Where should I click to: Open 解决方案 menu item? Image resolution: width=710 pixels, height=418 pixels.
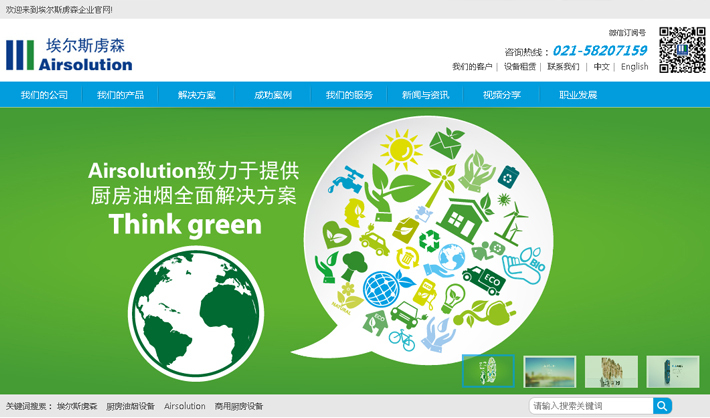(x=197, y=95)
